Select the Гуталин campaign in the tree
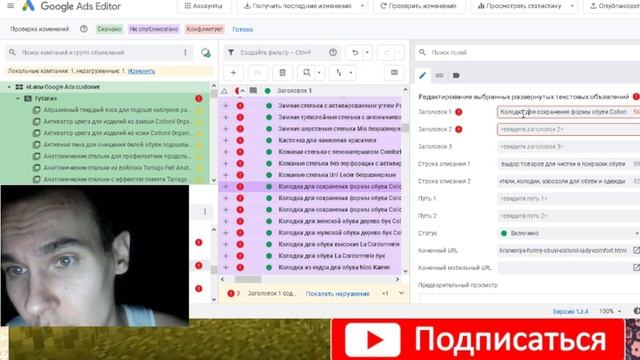 coord(46,98)
